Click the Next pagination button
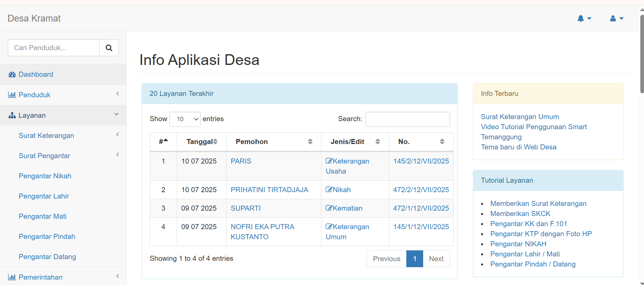Screen dimensions: 644x285 point(436,259)
